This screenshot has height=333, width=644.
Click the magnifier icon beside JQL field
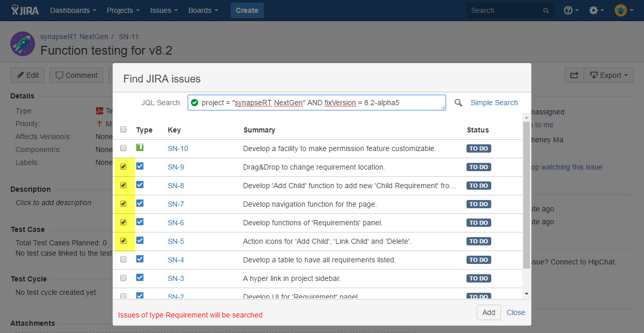click(458, 103)
